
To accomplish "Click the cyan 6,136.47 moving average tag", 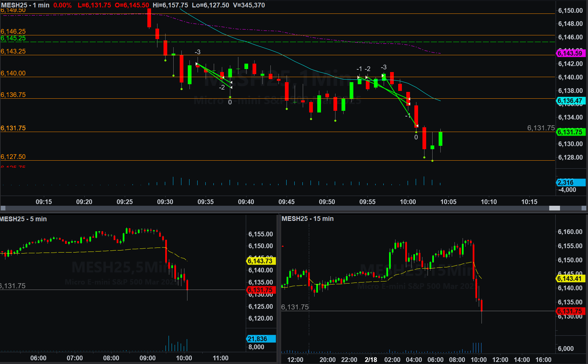I will click(x=570, y=101).
